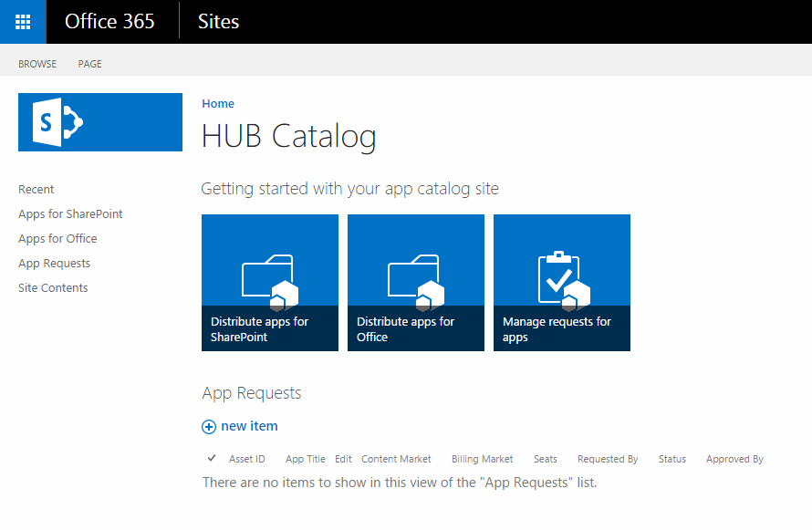The height and width of the screenshot is (530, 812).
Task: Open Distribute apps for SharePoint tile
Action: pyautogui.click(x=270, y=283)
